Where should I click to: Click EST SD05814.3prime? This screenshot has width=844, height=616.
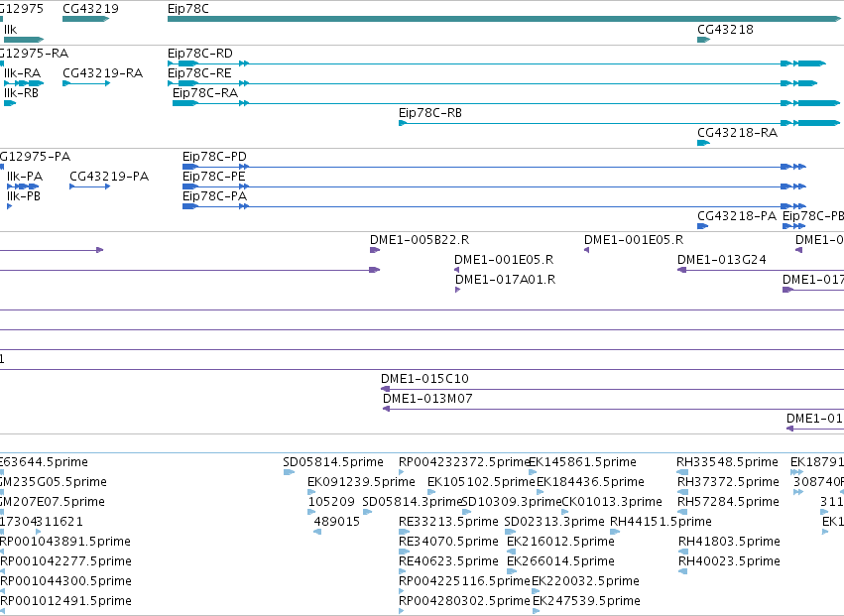pos(413,502)
